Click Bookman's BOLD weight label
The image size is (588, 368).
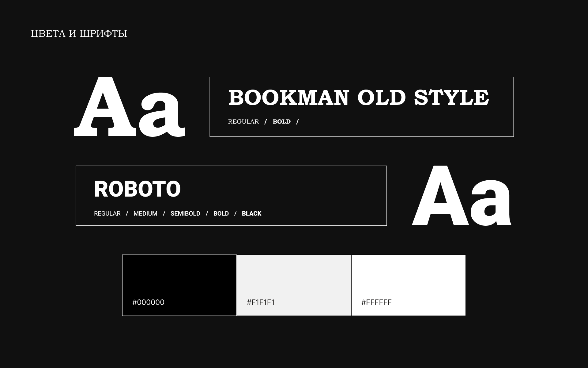click(x=281, y=122)
